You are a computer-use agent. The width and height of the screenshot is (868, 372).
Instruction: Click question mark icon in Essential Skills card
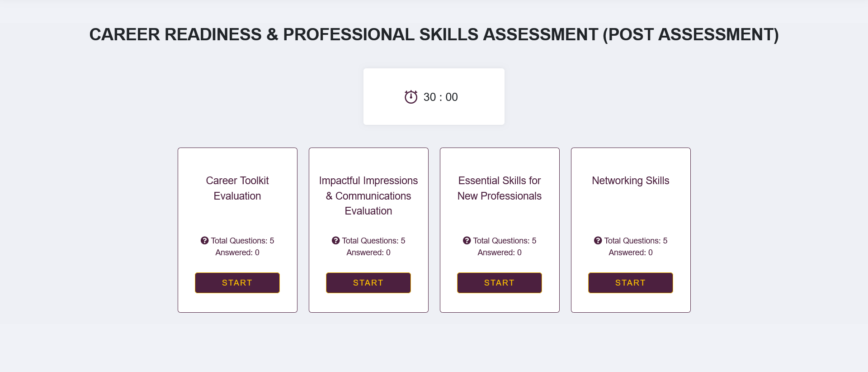(467, 241)
